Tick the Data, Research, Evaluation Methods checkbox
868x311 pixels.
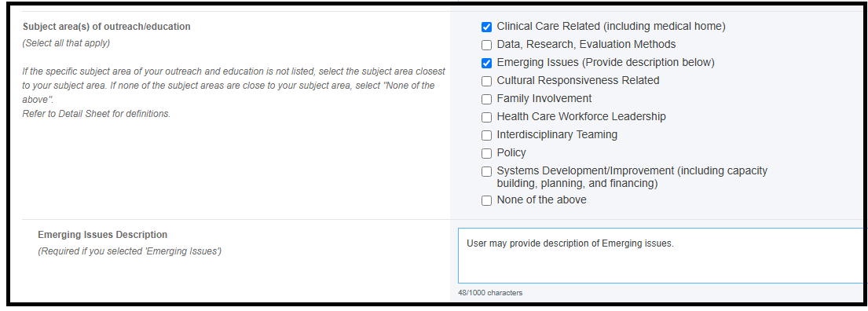486,46
